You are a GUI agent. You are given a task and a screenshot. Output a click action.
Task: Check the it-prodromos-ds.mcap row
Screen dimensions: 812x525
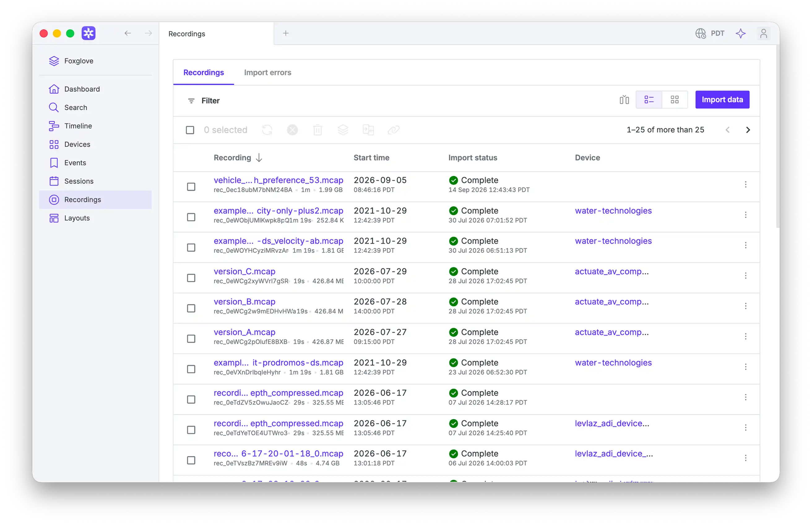[x=191, y=369]
